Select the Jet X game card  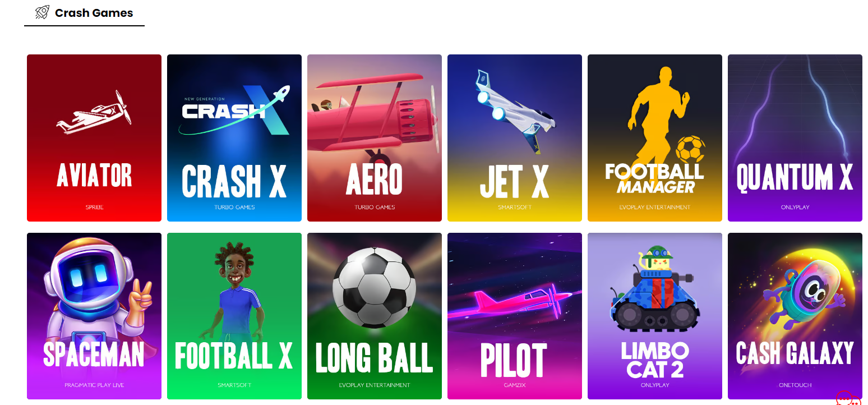click(x=515, y=138)
